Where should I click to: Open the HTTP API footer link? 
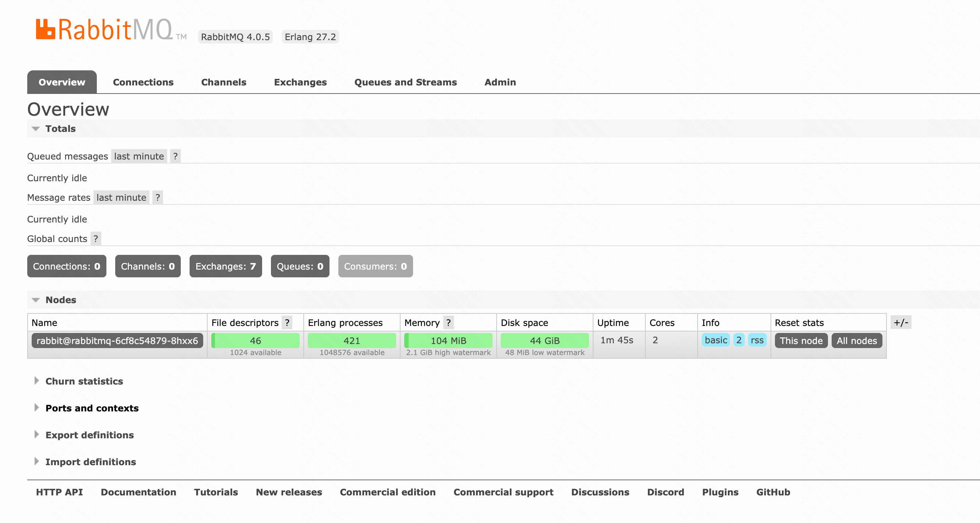tap(59, 492)
